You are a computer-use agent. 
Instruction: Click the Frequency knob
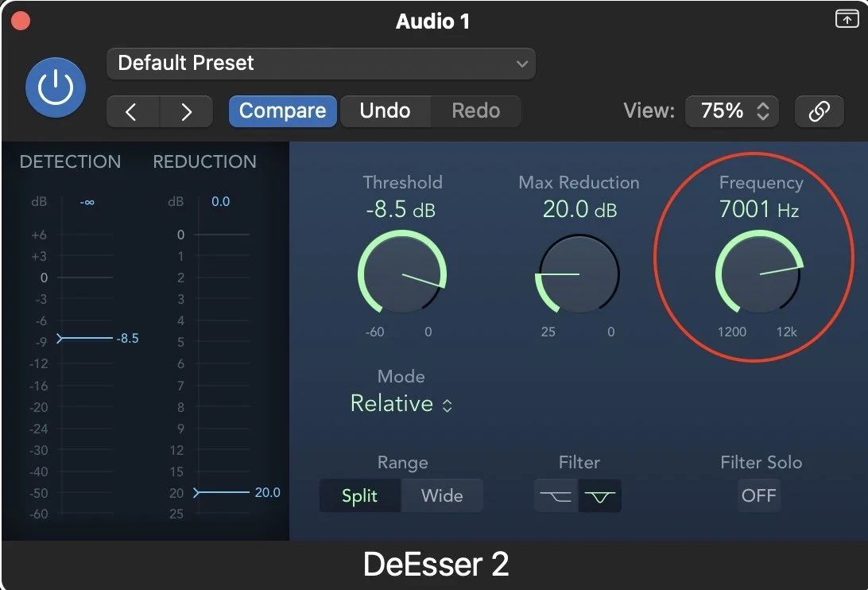pyautogui.click(x=760, y=274)
